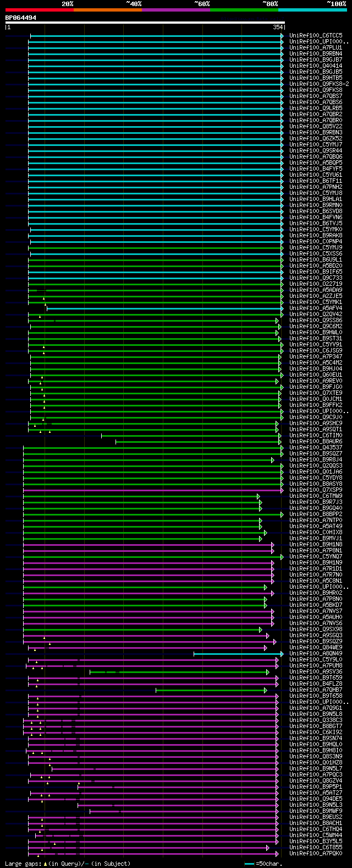The image size is (352, 868).
Task: Open the UniRef100_Q9SX98 hit label
Action: (316, 629)
